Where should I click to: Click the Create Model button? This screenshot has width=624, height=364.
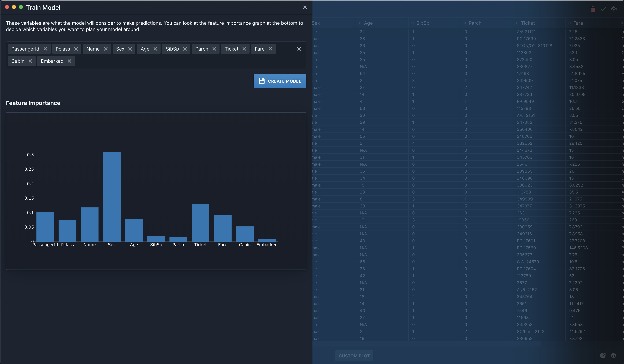coord(280,81)
